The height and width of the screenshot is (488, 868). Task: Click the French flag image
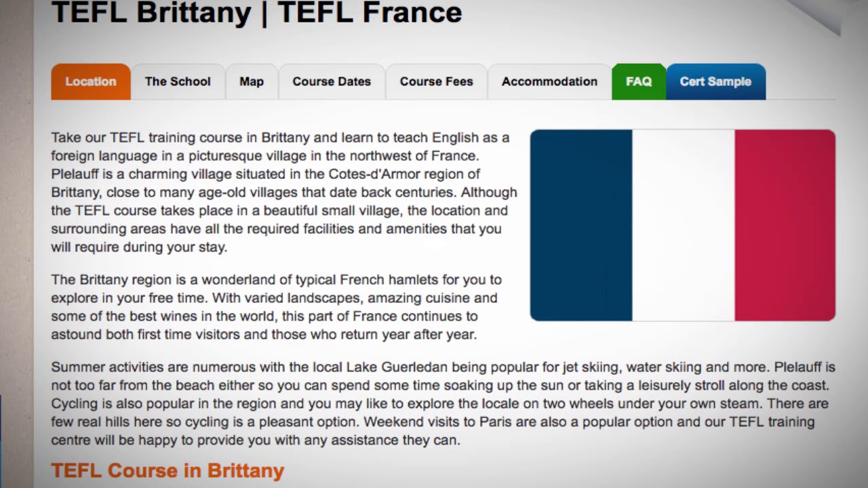683,225
